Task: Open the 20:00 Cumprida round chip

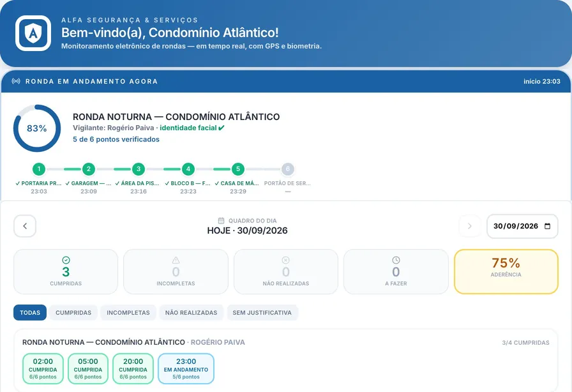Action: coord(133,368)
